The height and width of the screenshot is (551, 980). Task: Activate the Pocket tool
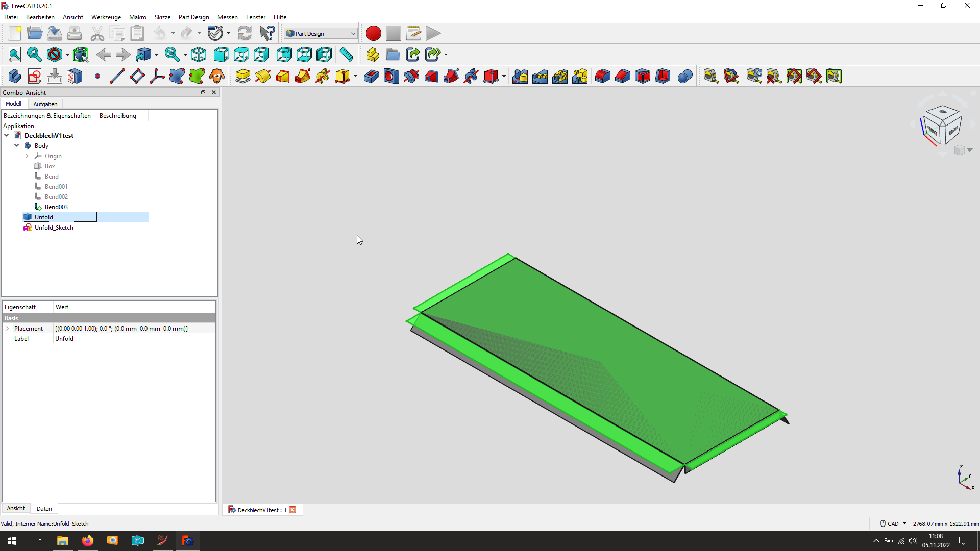click(371, 76)
